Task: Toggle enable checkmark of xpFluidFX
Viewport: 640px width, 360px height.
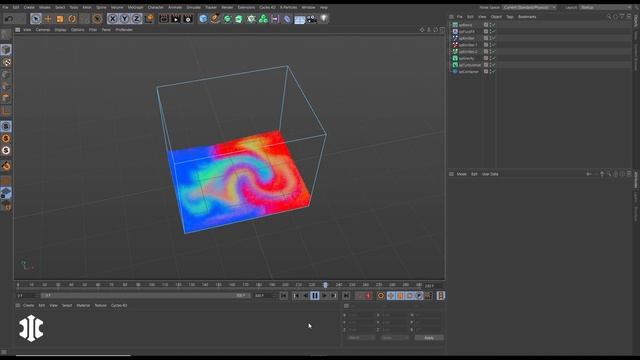Action: click(x=493, y=31)
